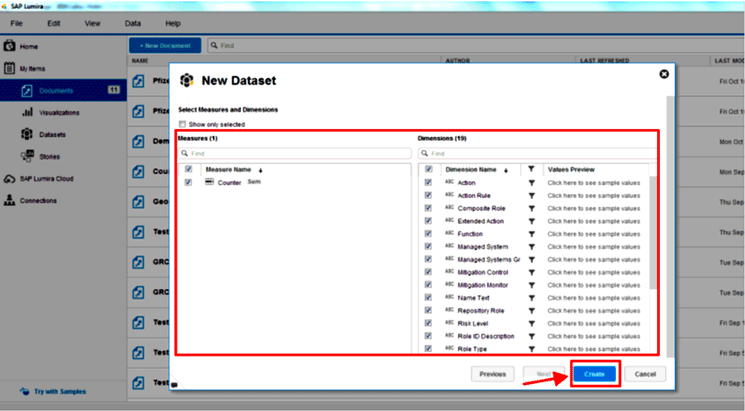Click the Dimensions list scrollbar
Viewport: 745px width, 411px height.
(653, 233)
